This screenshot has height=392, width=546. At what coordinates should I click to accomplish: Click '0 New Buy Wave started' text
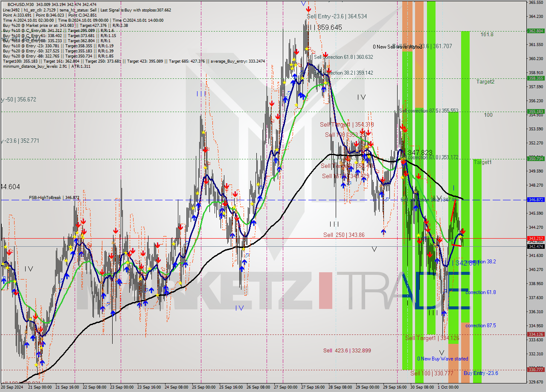442,359
